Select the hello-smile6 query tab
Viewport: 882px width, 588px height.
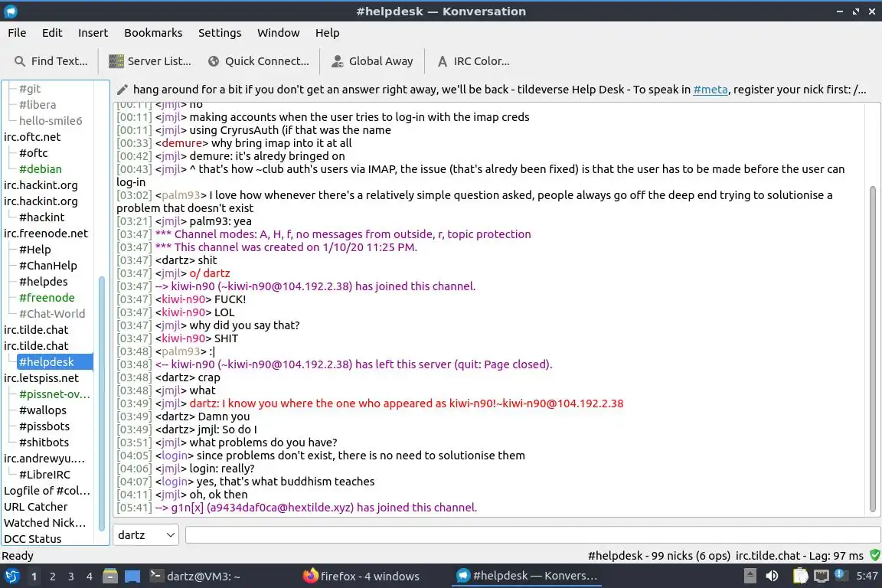tap(51, 120)
